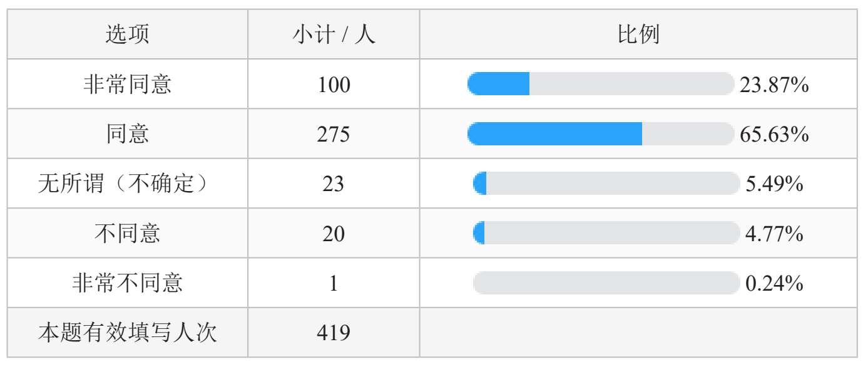Click the 5.49% progress bar

pyautogui.click(x=606, y=184)
